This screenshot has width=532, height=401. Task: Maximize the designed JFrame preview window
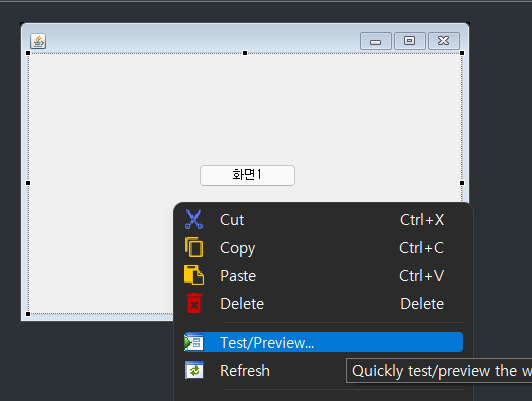click(410, 41)
